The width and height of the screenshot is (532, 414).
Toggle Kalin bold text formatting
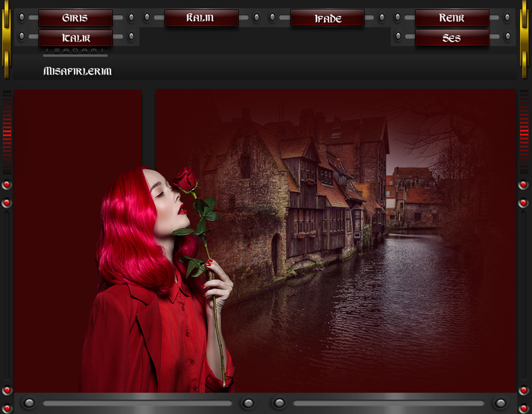tap(201, 18)
